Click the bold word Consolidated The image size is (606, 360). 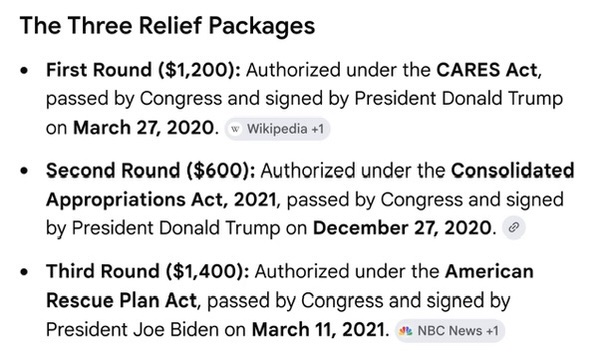click(512, 171)
